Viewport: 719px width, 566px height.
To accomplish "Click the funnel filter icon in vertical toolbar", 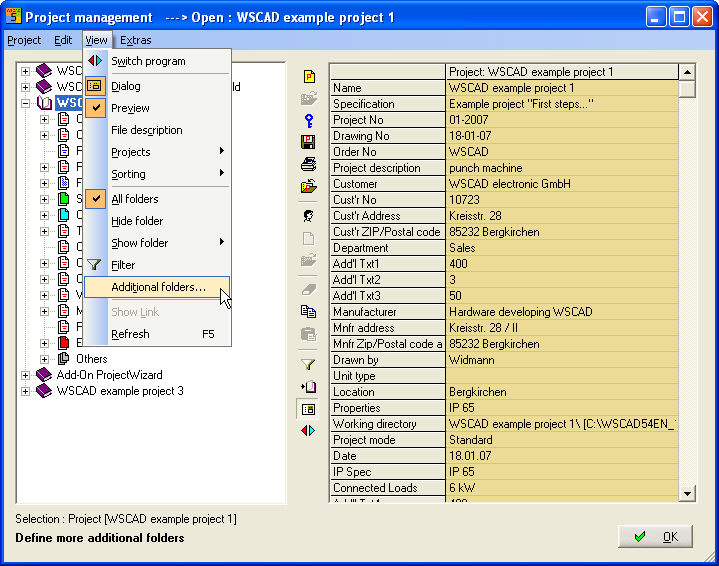I will point(308,365).
